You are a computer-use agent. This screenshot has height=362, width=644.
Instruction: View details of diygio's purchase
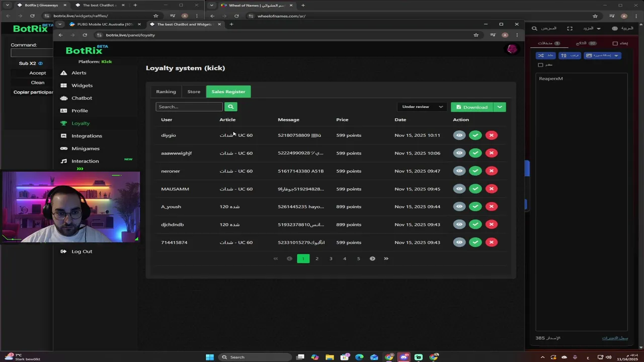pos(459,135)
